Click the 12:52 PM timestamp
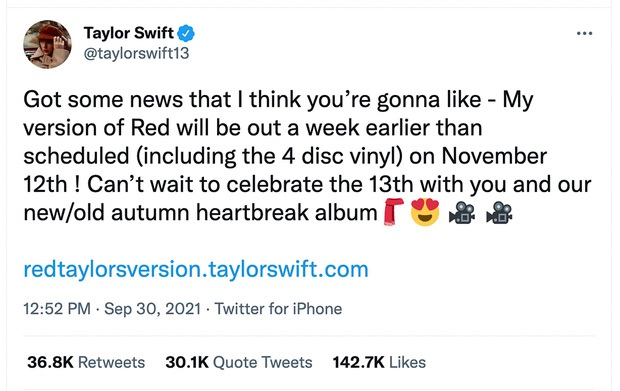 pyautogui.click(x=57, y=309)
